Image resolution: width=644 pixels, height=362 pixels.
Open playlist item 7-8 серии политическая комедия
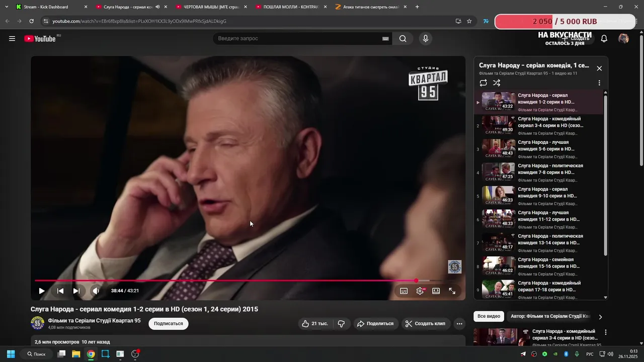click(539, 172)
